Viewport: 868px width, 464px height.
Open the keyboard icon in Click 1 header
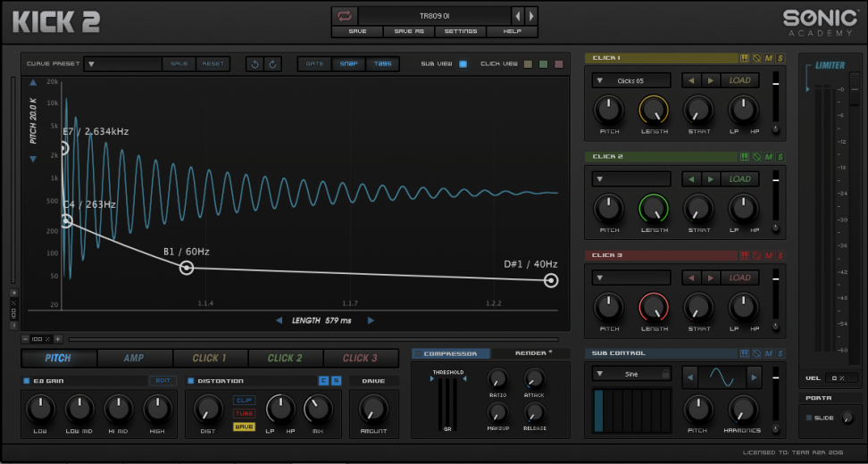[744, 58]
